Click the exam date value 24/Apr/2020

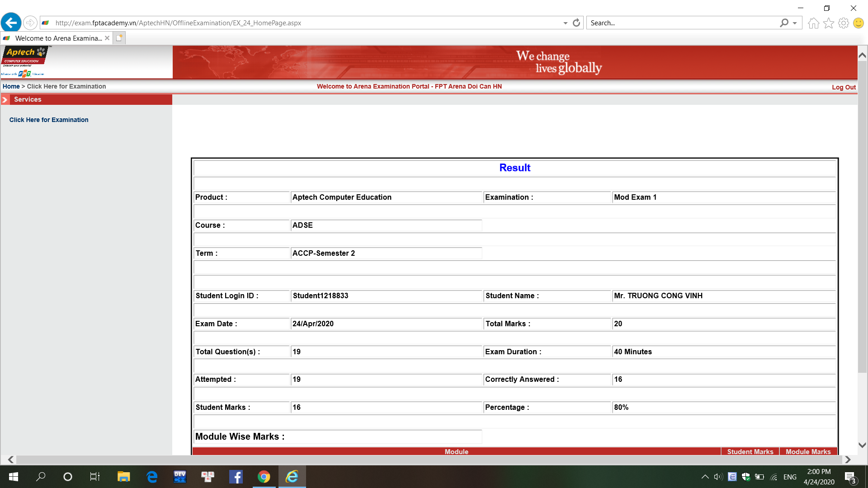coord(313,324)
